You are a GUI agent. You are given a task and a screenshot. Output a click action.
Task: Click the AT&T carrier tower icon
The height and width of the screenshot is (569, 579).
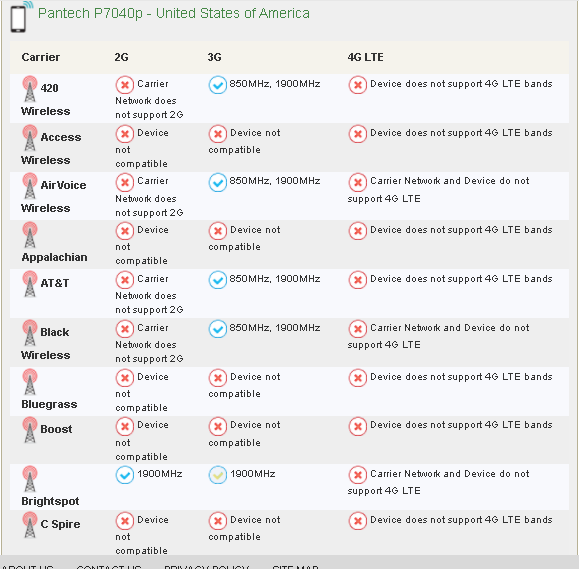pyautogui.click(x=30, y=284)
